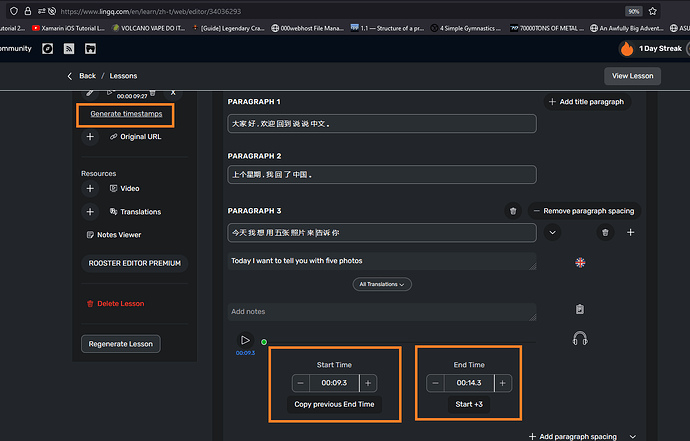Image resolution: width=690 pixels, height=441 pixels.
Task: Click the Regenerate Lesson button
Action: point(121,344)
